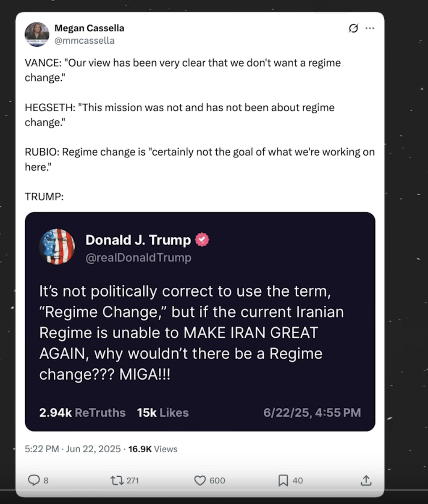Click the @mmcassella handle
This screenshot has width=428, height=504.
(84, 40)
